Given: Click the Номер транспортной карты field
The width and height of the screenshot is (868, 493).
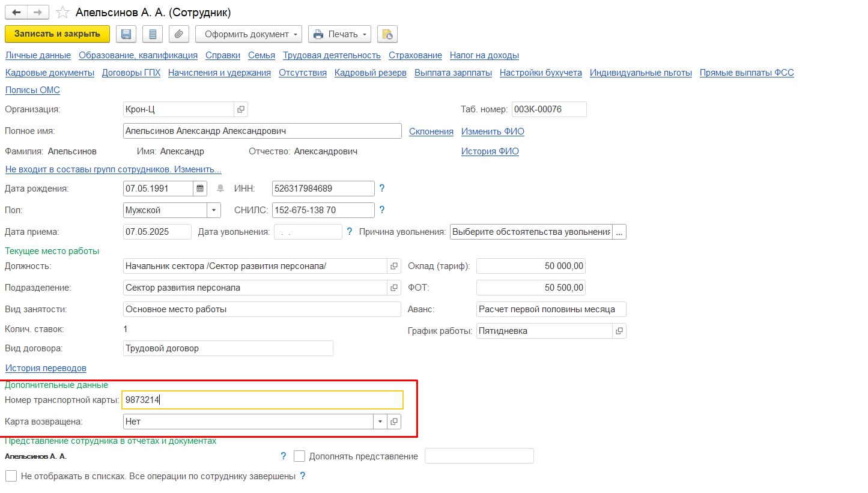Looking at the screenshot, I should click(262, 400).
